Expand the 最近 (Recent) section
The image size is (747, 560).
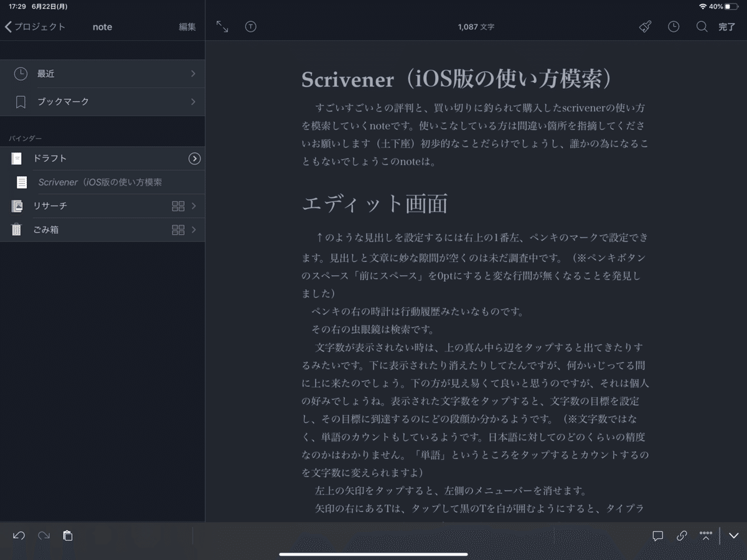tap(103, 73)
